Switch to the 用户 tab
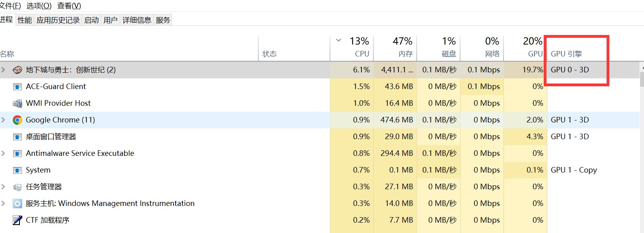Viewport: 644px width, 233px height. tap(111, 20)
